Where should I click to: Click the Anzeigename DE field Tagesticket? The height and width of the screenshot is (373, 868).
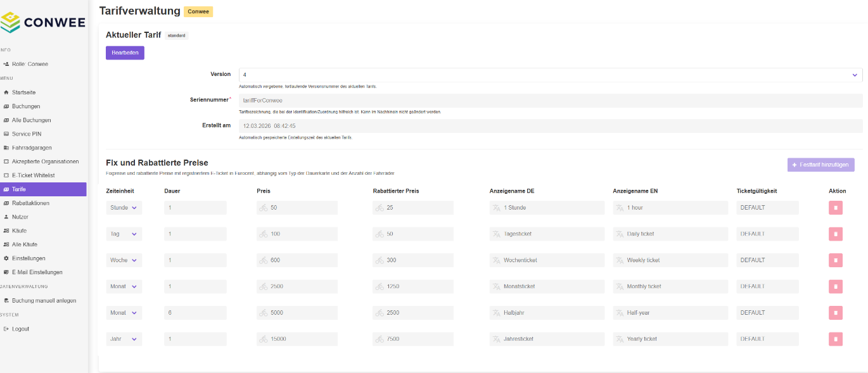click(x=547, y=234)
